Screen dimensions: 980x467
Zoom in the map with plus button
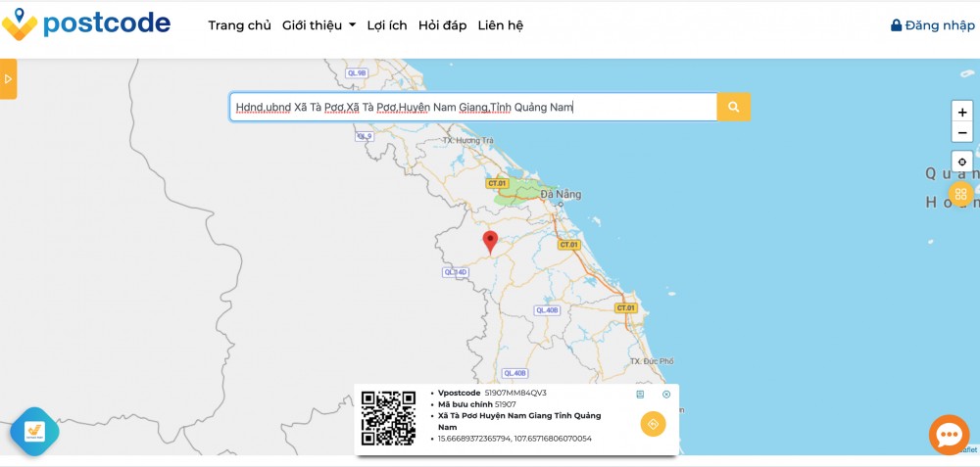pos(962,113)
